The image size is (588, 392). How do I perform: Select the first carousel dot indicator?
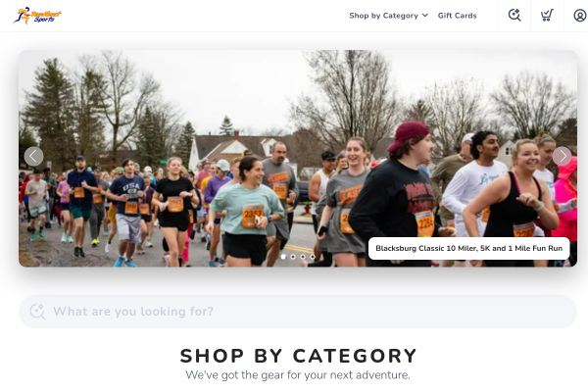(x=283, y=257)
